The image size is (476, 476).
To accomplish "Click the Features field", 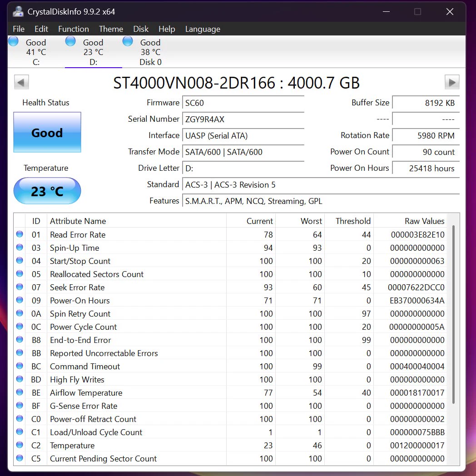I will pyautogui.click(x=321, y=201).
